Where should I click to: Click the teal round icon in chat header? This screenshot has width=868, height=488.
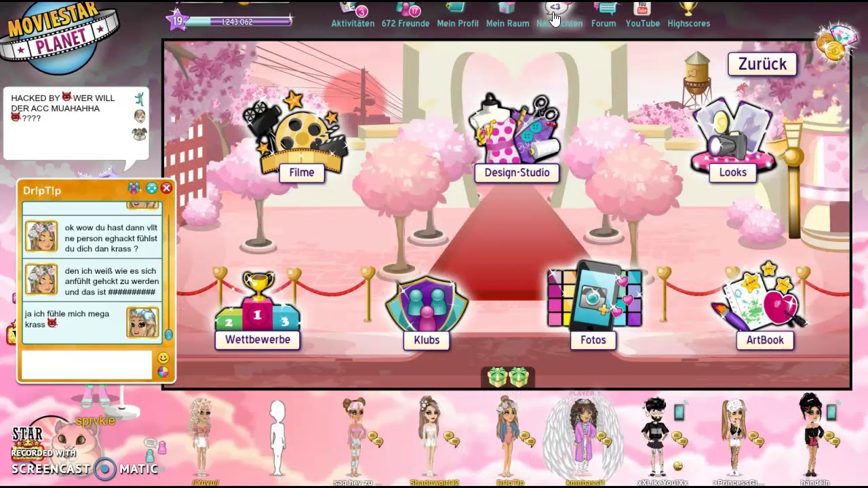[151, 188]
